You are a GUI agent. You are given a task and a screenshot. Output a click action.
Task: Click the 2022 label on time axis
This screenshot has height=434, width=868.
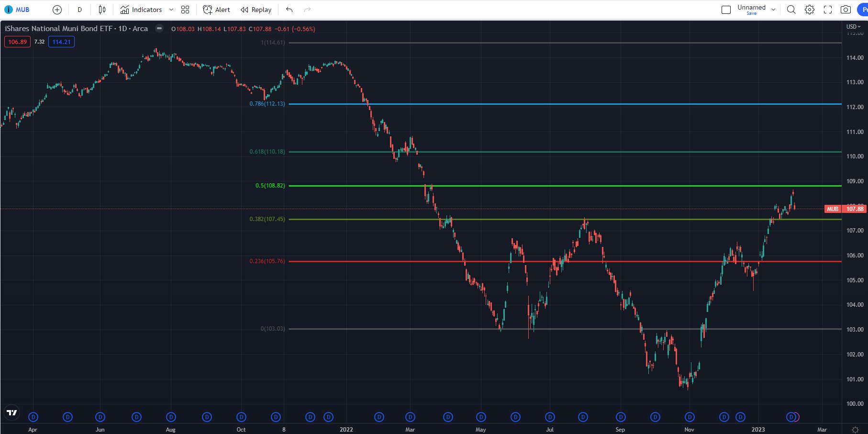click(x=346, y=429)
